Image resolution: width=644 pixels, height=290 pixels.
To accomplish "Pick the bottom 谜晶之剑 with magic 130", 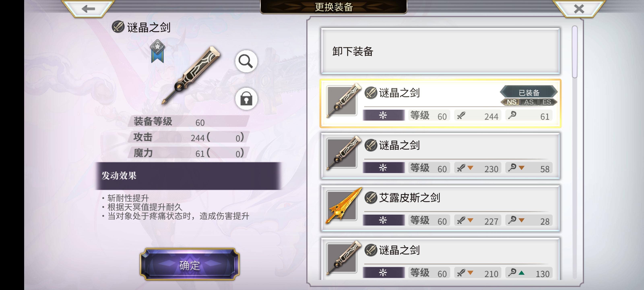I will 440,259.
